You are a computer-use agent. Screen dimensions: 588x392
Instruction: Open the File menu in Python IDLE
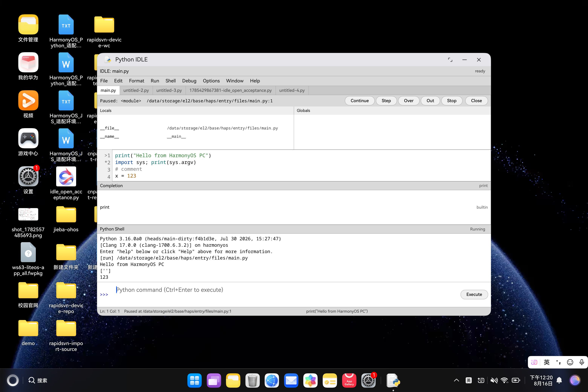tap(104, 81)
